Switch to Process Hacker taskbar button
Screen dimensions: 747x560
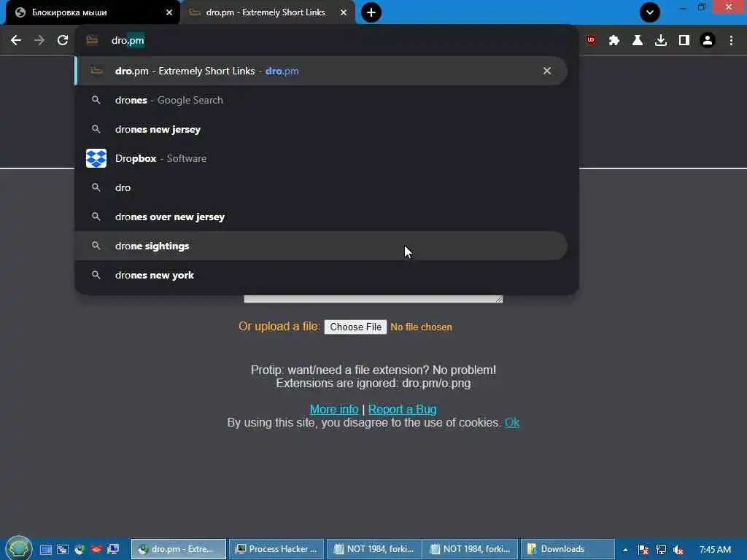click(x=276, y=549)
